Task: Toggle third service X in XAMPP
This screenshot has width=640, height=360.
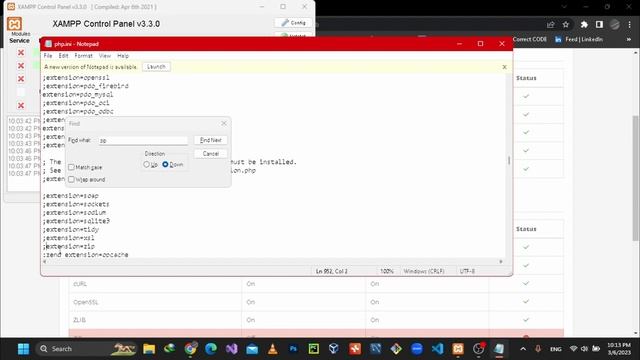Action: click(x=21, y=79)
